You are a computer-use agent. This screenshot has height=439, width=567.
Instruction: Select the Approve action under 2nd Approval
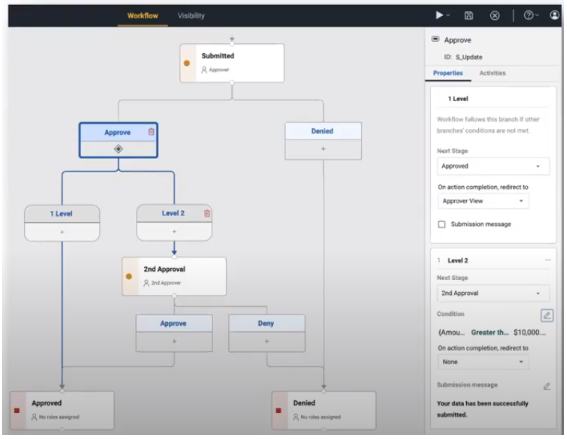[174, 333]
